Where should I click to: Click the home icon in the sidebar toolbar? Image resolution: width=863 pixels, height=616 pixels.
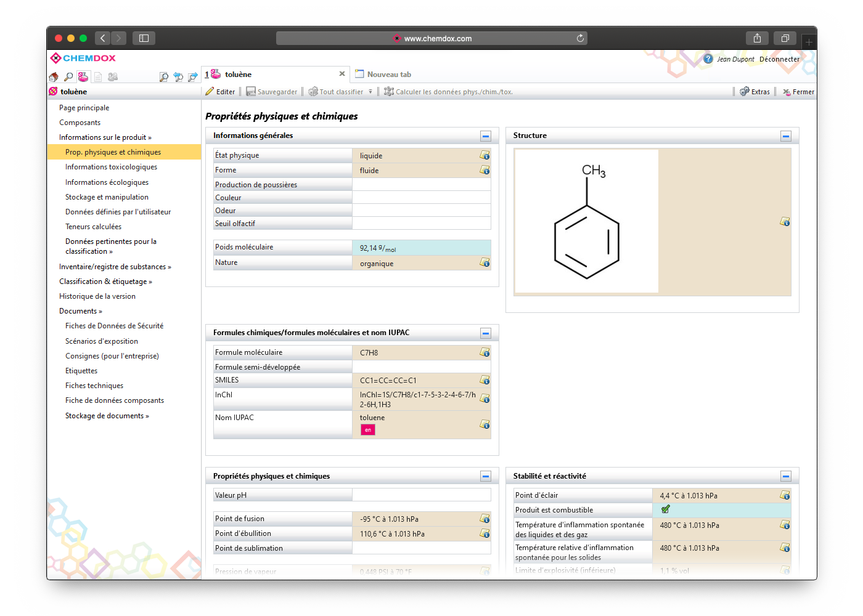54,77
